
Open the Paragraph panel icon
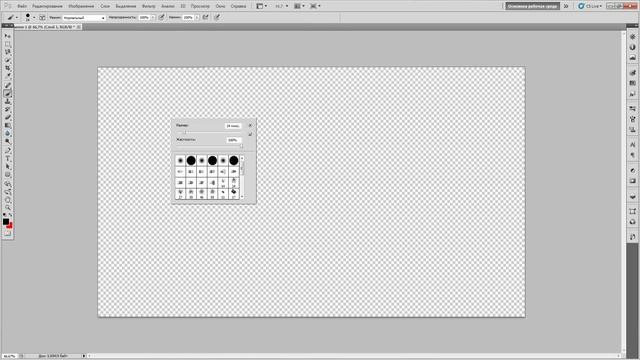[632, 155]
